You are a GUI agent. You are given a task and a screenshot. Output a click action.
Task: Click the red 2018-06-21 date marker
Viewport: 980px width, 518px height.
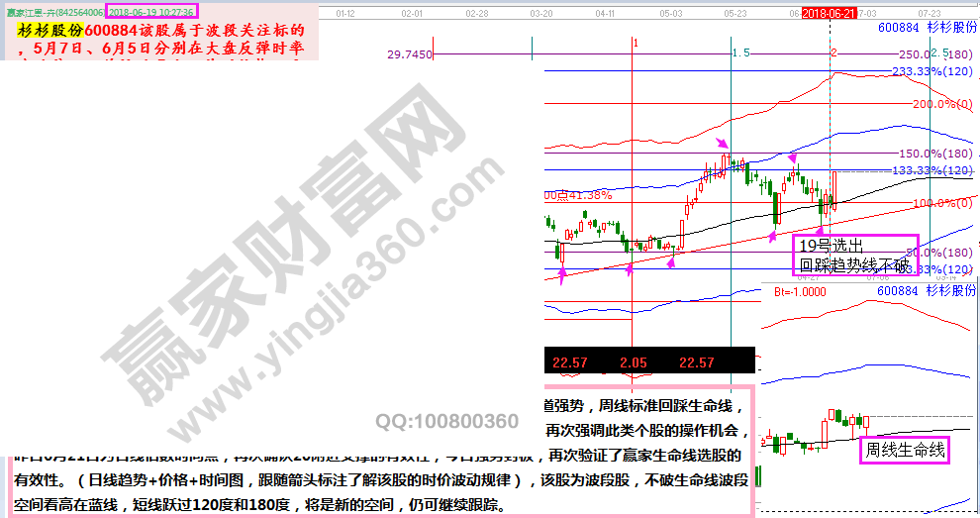pos(830,13)
